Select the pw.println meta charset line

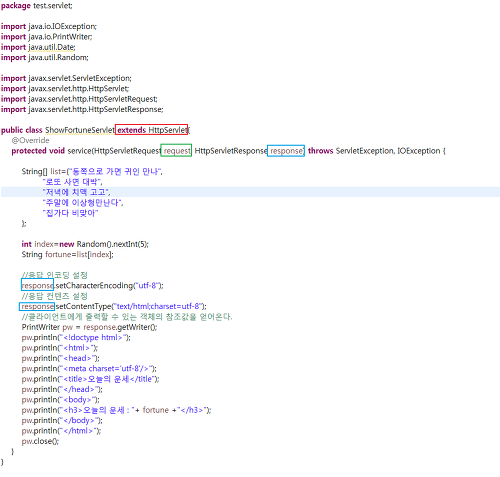(89, 369)
